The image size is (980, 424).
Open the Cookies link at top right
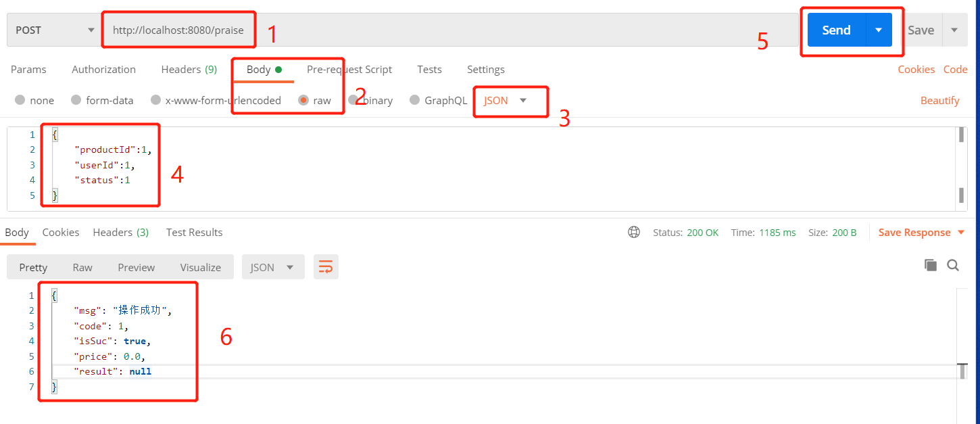point(916,70)
